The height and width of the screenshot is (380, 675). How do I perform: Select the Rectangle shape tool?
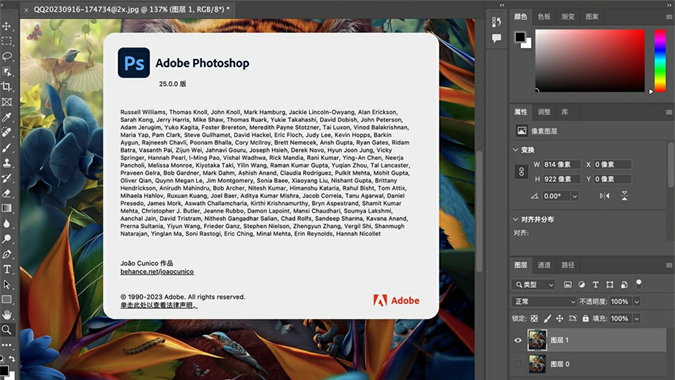point(7,300)
